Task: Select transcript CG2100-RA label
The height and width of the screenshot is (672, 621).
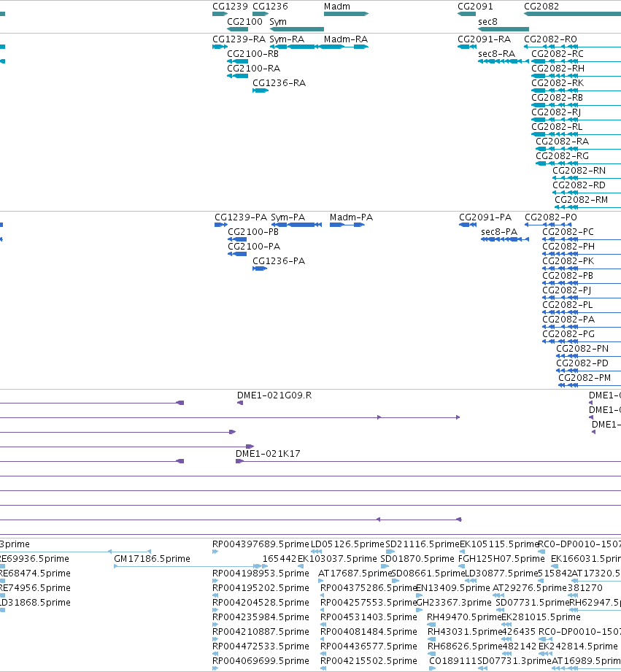Action: (x=253, y=69)
